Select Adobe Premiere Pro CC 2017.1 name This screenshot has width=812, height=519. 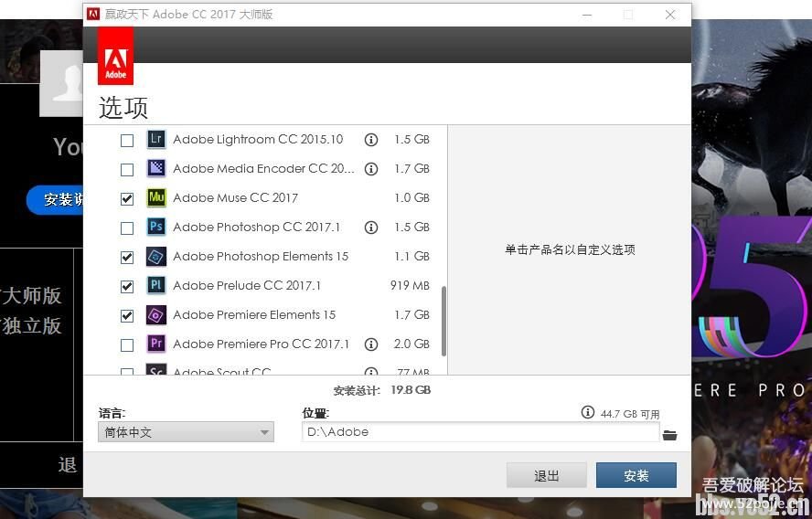tap(261, 344)
